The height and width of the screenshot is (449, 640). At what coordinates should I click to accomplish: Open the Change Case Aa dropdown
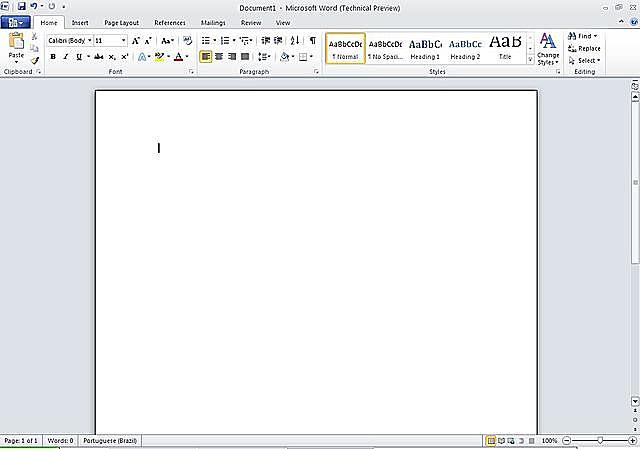[167, 41]
